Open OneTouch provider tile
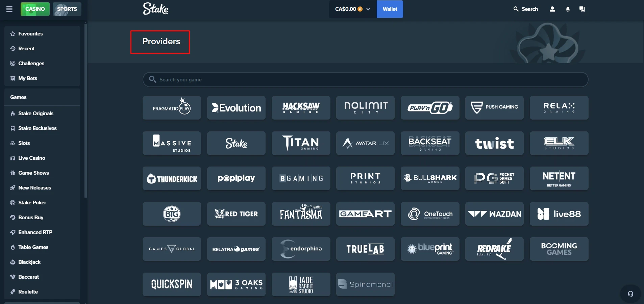Viewport: 644px width, 304px height. coord(430,214)
